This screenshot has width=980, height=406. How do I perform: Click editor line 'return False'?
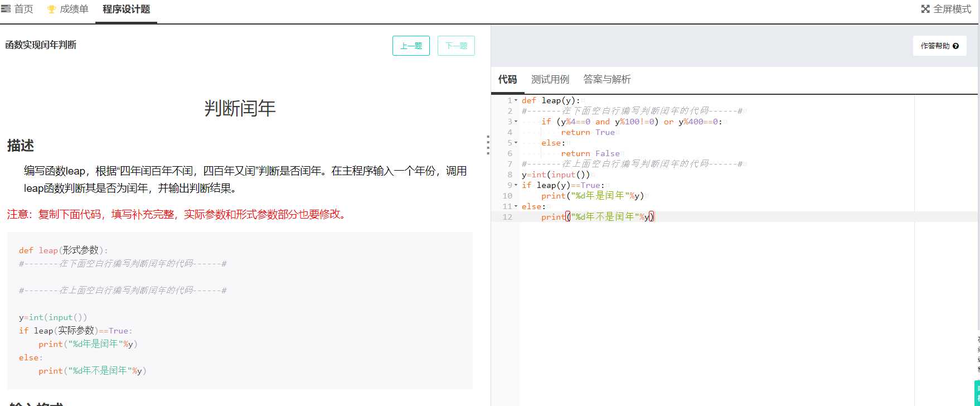click(590, 153)
